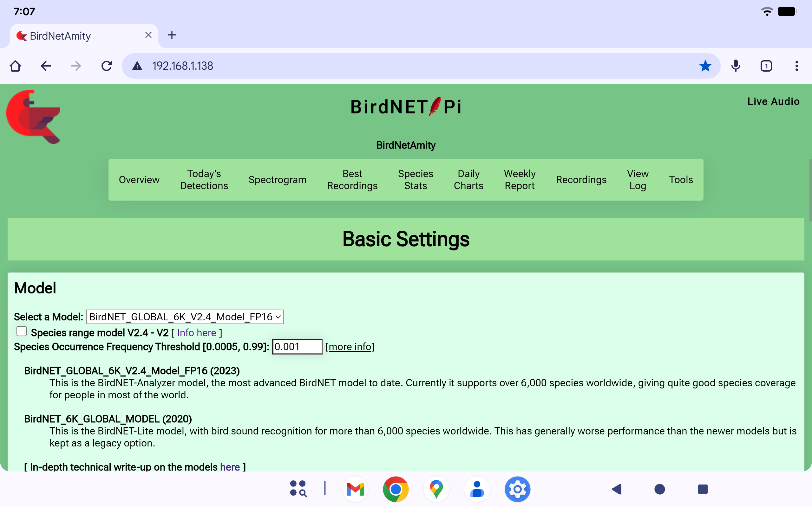Open Chrome three-dot overflow menu
Viewport: 812px width, 507px height.
[796, 66]
